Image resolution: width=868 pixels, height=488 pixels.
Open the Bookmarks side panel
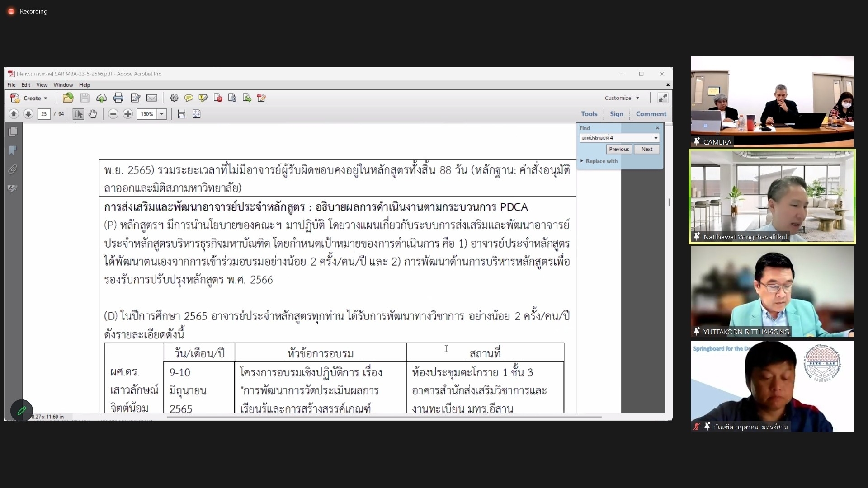click(13, 150)
